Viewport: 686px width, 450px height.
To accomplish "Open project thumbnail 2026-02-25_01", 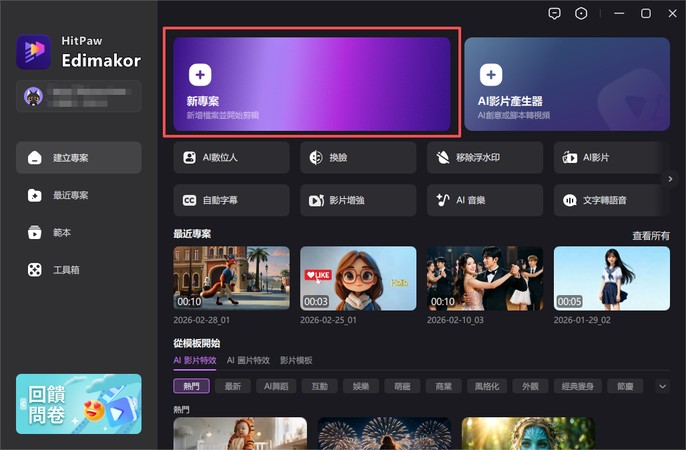I will (358, 278).
